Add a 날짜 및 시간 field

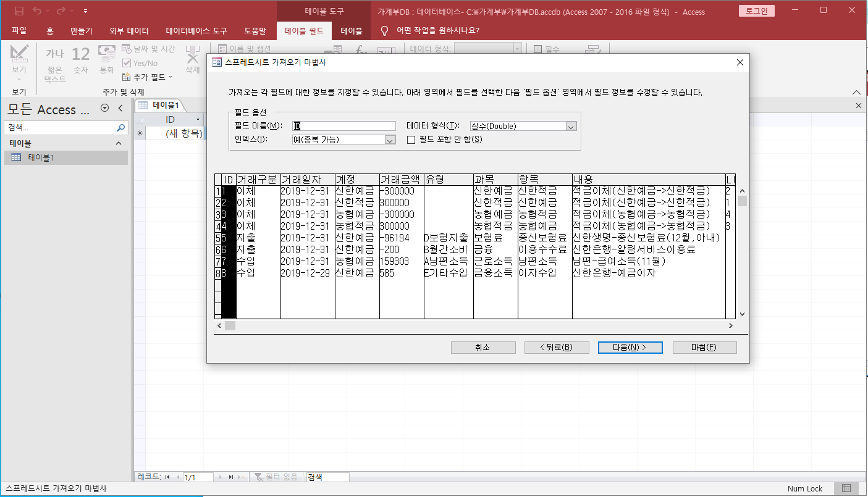pos(148,49)
